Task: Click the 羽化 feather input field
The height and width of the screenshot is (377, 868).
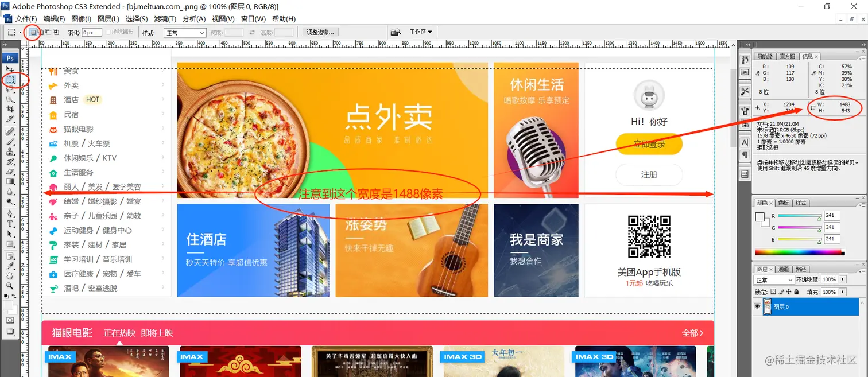Action: (x=92, y=33)
